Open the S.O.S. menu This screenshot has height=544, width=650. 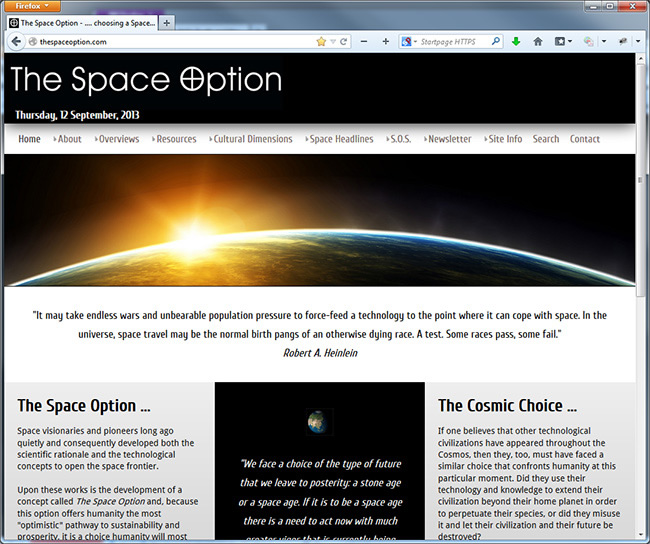point(399,139)
